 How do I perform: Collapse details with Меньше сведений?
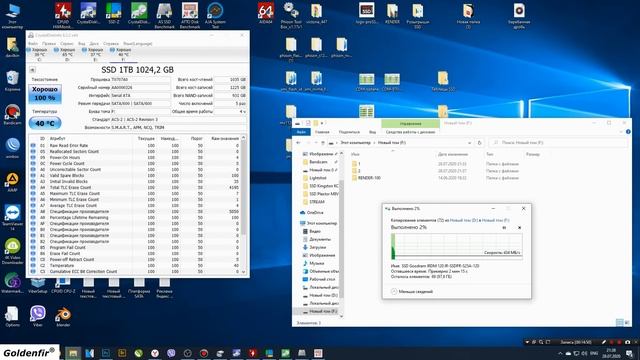[411, 291]
